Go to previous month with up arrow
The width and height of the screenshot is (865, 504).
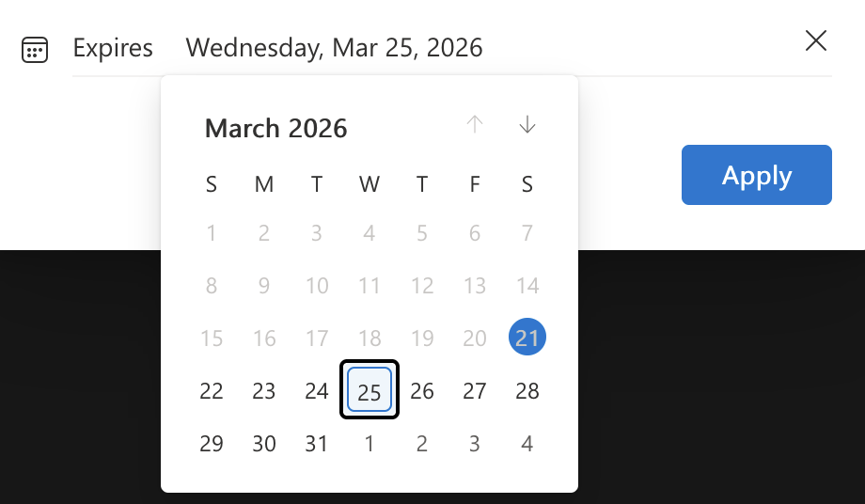[475, 124]
